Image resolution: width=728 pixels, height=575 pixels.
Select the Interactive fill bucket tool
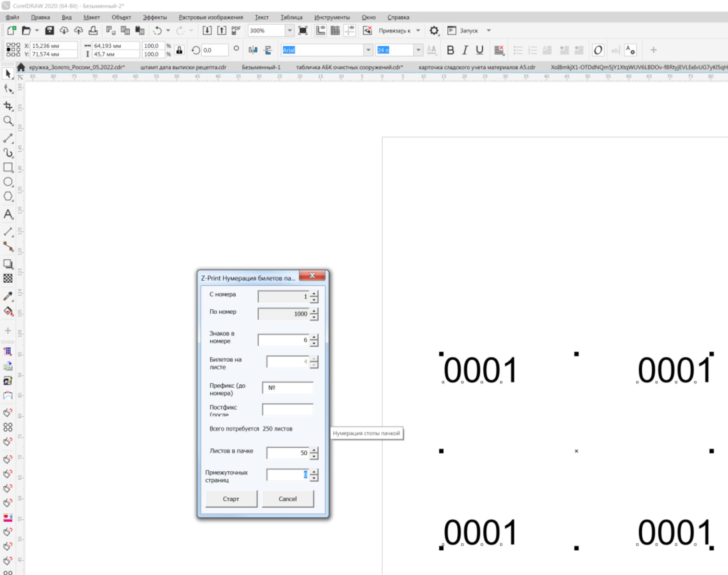(8, 311)
